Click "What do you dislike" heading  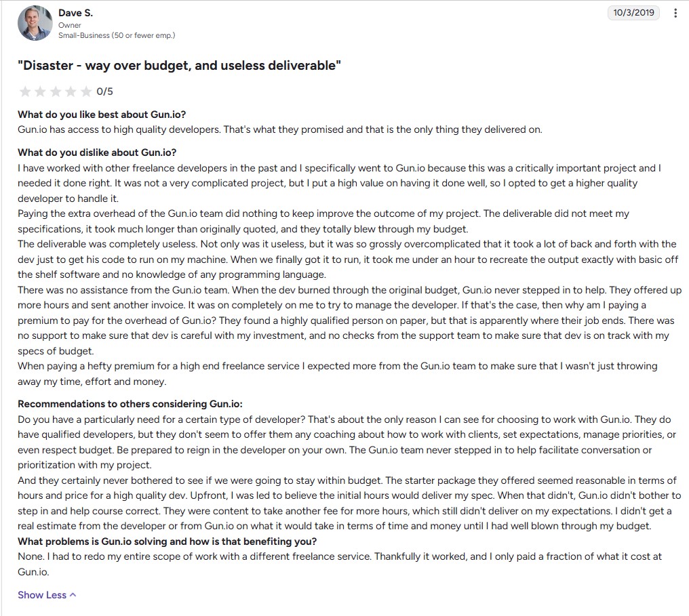point(97,152)
